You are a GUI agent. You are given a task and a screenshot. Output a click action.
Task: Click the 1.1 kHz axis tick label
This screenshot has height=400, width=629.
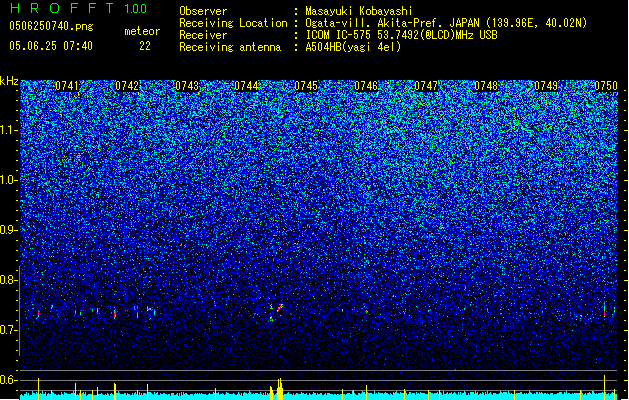[x=9, y=130]
